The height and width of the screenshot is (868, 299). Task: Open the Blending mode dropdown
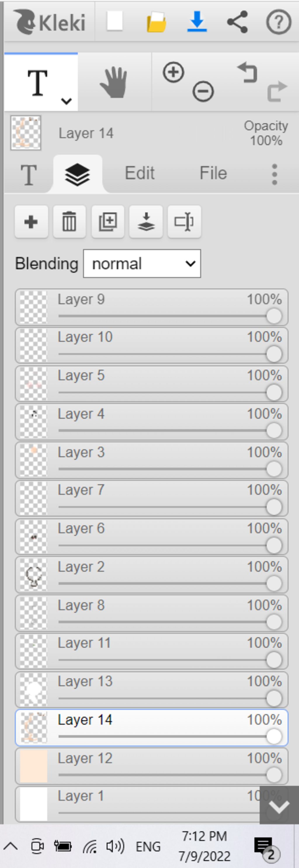coord(142,264)
